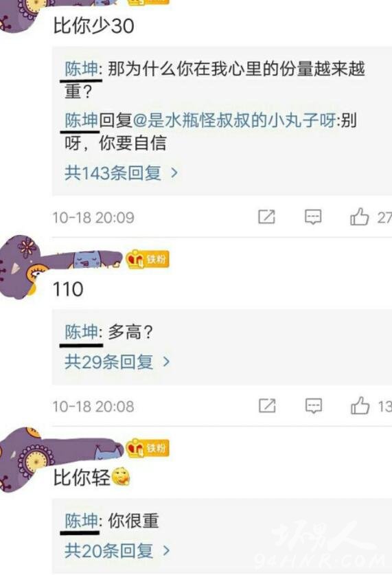Tap the comment bubble icon on the 20:09 comment
Viewport: 392px width, 575px height.
pyautogui.click(x=313, y=216)
